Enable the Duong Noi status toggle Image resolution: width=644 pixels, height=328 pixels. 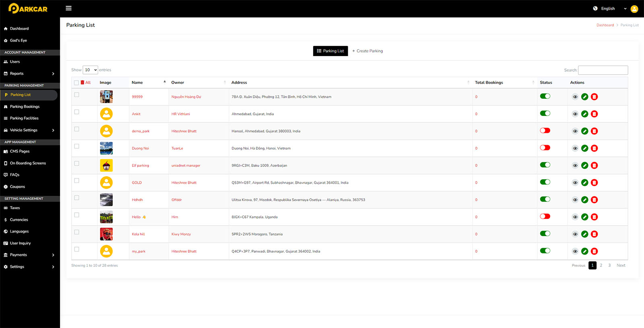(x=545, y=147)
